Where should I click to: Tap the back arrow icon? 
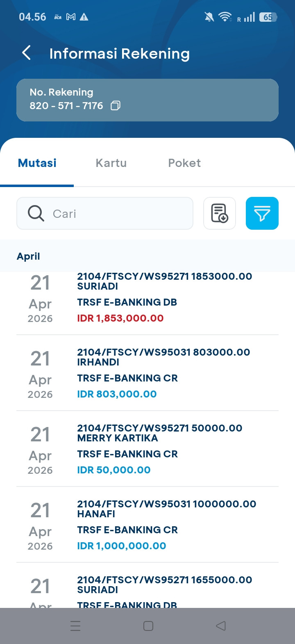[27, 53]
